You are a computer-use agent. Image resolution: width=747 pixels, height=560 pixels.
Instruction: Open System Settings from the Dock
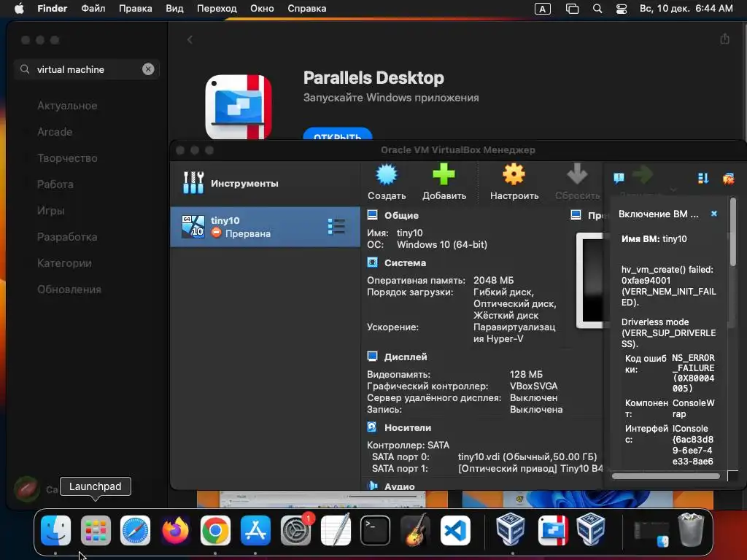point(296,530)
